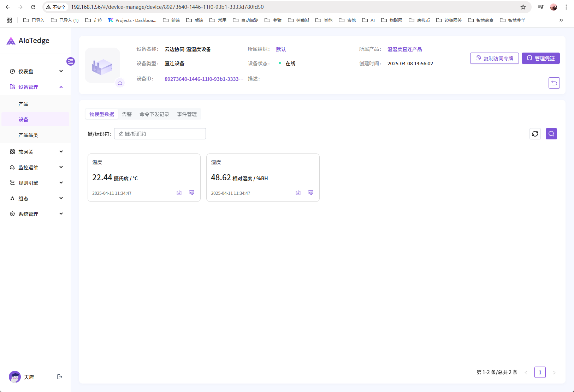Export the 湿度 card data
This screenshot has width=574, height=392.
[298, 193]
